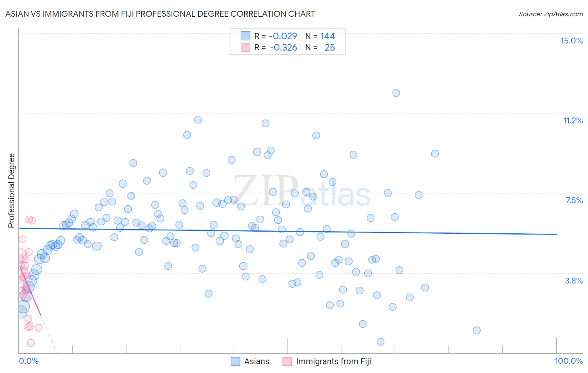588x373 pixels.
Task: Click the highest Asian data point near 12%
Action: [x=396, y=93]
